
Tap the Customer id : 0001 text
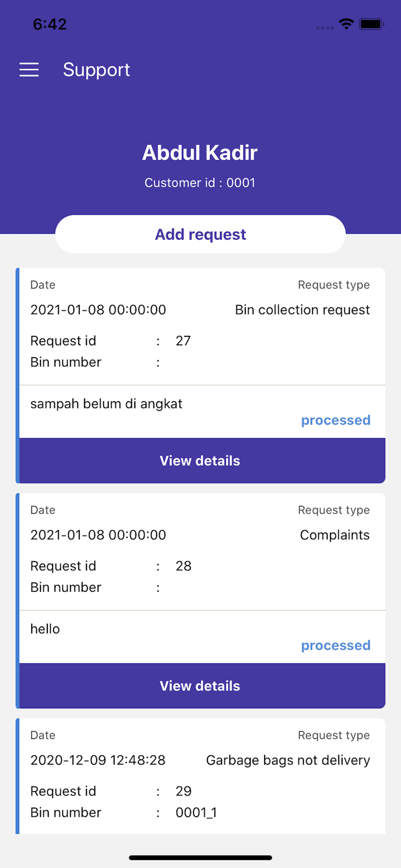[x=200, y=183]
